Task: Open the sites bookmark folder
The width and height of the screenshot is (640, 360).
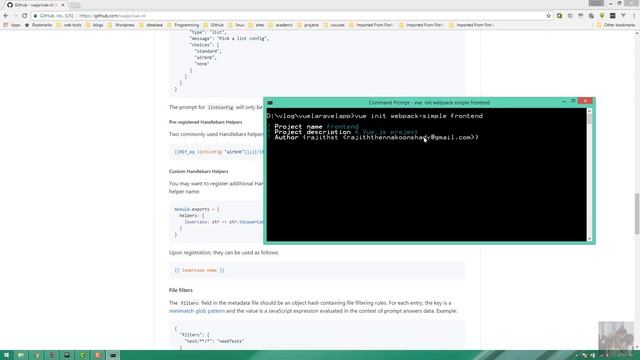Action: coord(256,25)
